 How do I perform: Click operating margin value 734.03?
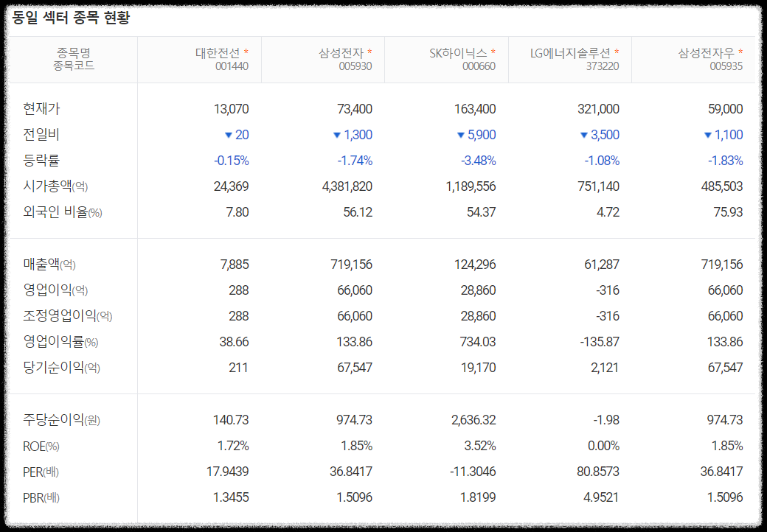[478, 342]
